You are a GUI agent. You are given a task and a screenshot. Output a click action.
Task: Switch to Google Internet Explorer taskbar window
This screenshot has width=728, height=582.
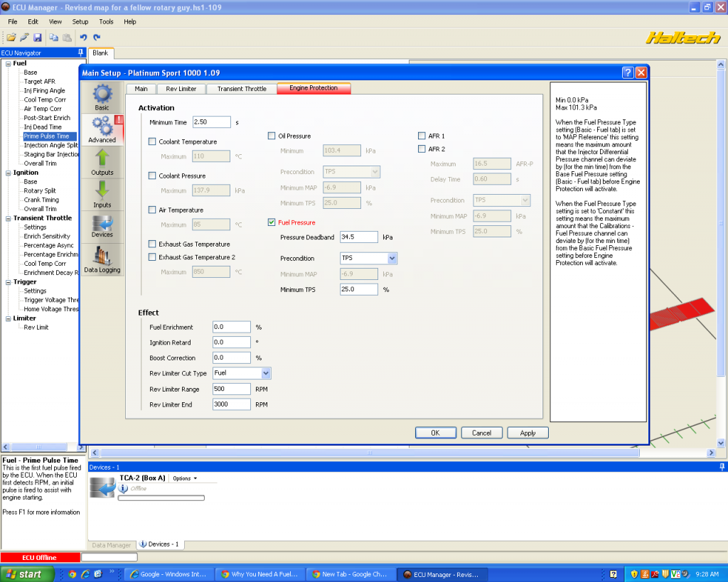(x=169, y=574)
